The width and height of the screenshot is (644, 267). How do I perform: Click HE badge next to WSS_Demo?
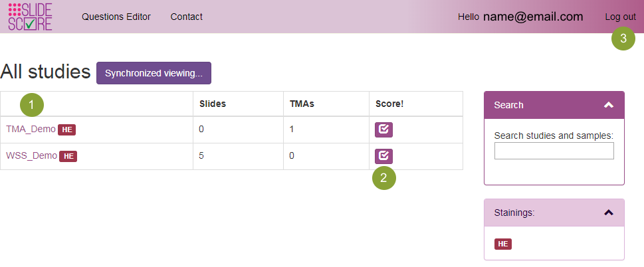[68, 156]
